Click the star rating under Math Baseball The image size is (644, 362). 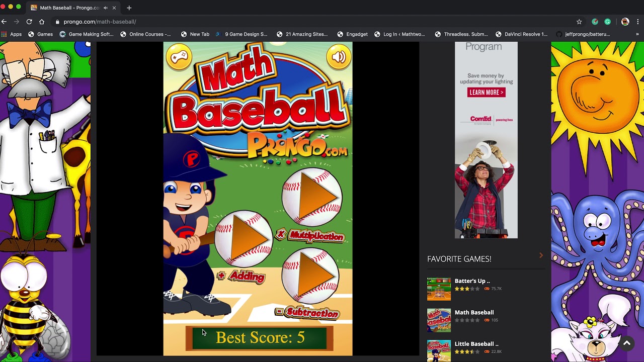467,320
